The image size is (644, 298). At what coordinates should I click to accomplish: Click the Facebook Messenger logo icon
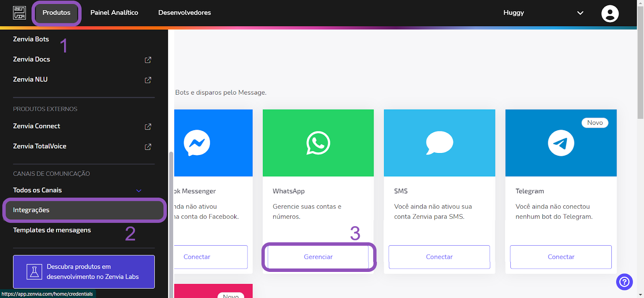coord(197,143)
